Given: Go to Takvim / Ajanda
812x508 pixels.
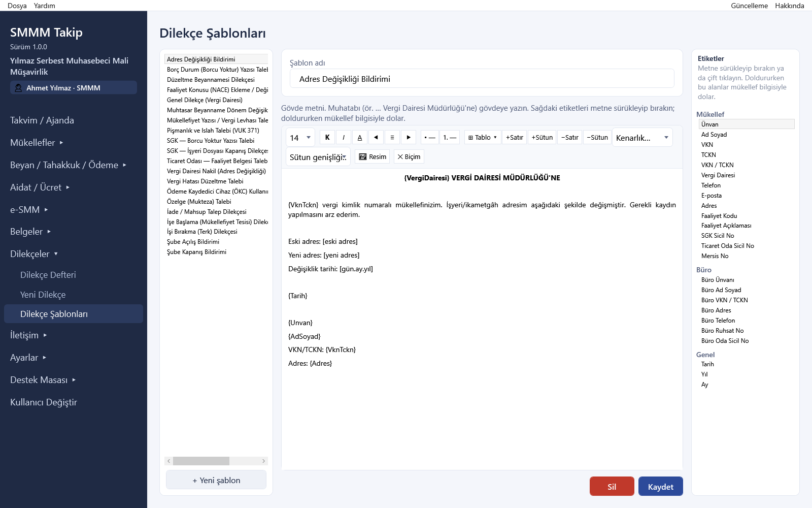Looking at the screenshot, I should [x=42, y=120].
